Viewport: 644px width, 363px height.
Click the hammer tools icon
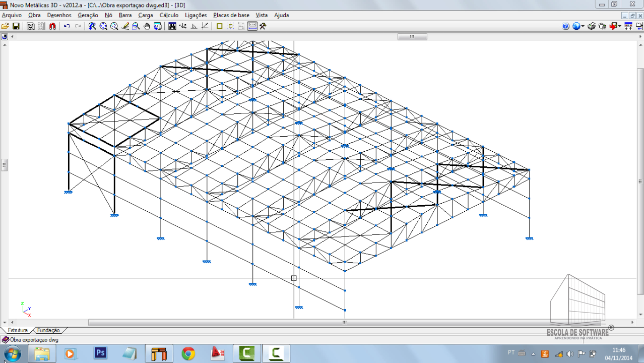pos(263,26)
